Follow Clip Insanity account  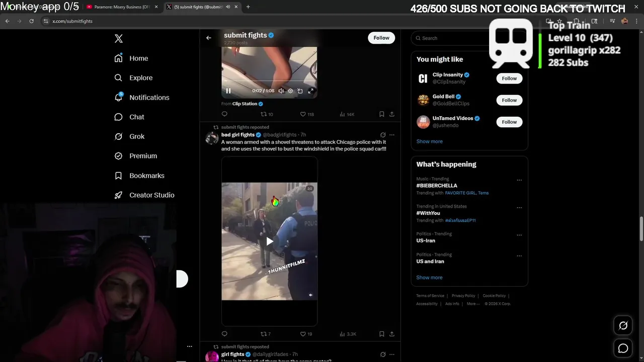point(509,78)
